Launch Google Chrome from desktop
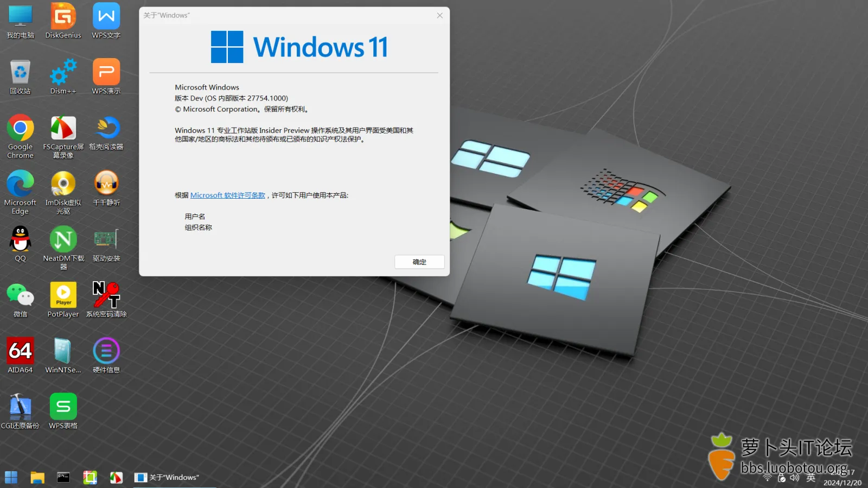 click(20, 137)
